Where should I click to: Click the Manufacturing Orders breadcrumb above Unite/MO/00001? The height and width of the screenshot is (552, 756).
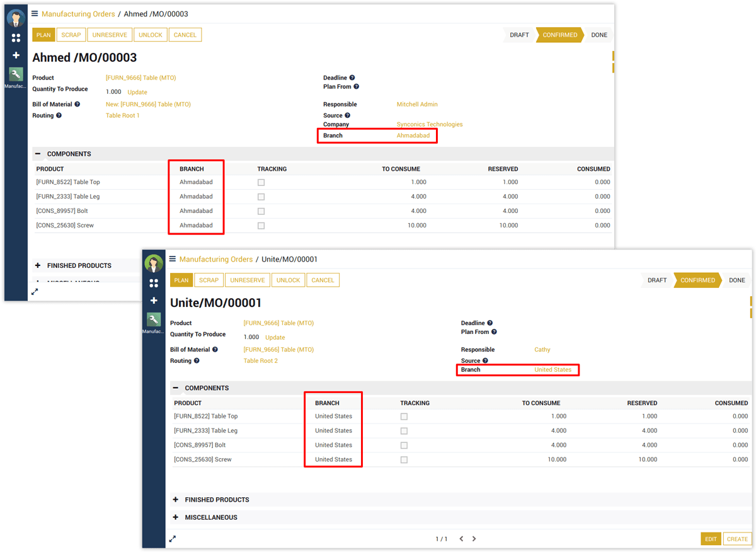215,259
